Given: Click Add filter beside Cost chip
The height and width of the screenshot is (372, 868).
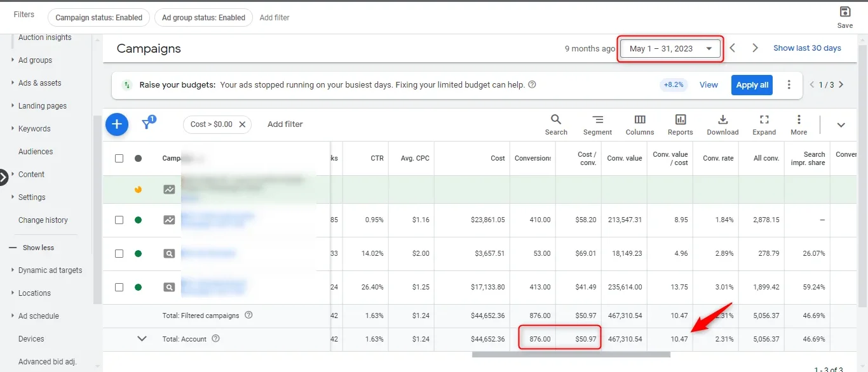Looking at the screenshot, I should click(285, 124).
